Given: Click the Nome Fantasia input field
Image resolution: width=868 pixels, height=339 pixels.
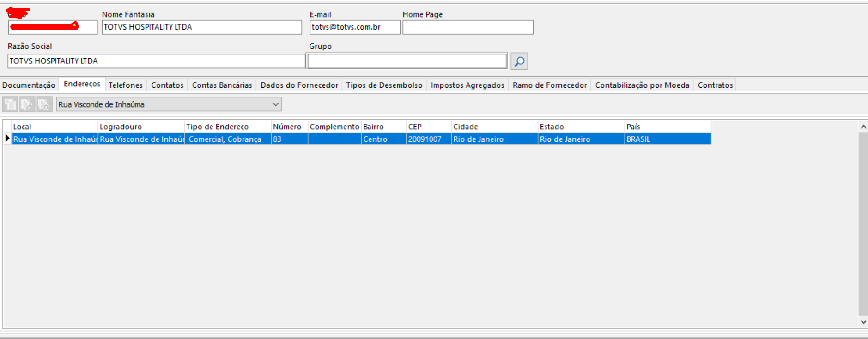Looking at the screenshot, I should tap(202, 27).
